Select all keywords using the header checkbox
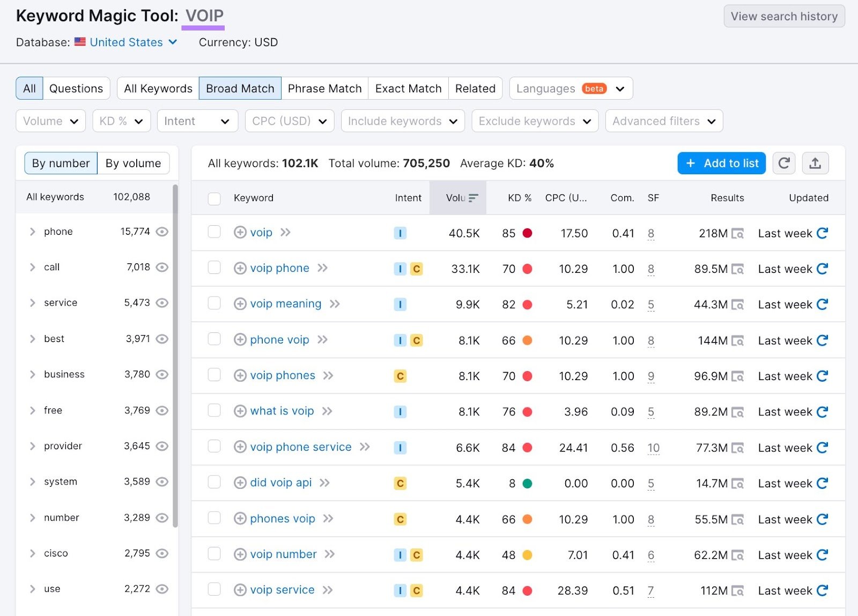Viewport: 858px width, 616px height. tap(214, 198)
